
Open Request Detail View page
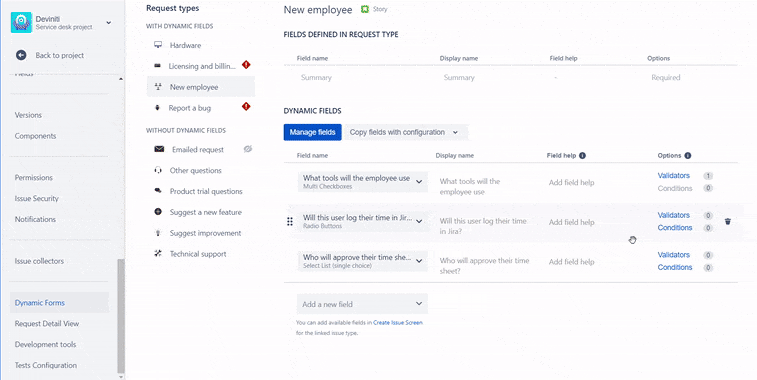pos(47,324)
